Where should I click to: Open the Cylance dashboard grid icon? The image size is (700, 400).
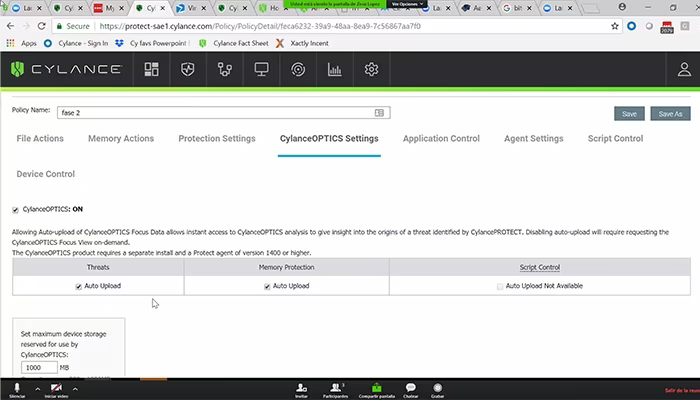[x=151, y=69]
